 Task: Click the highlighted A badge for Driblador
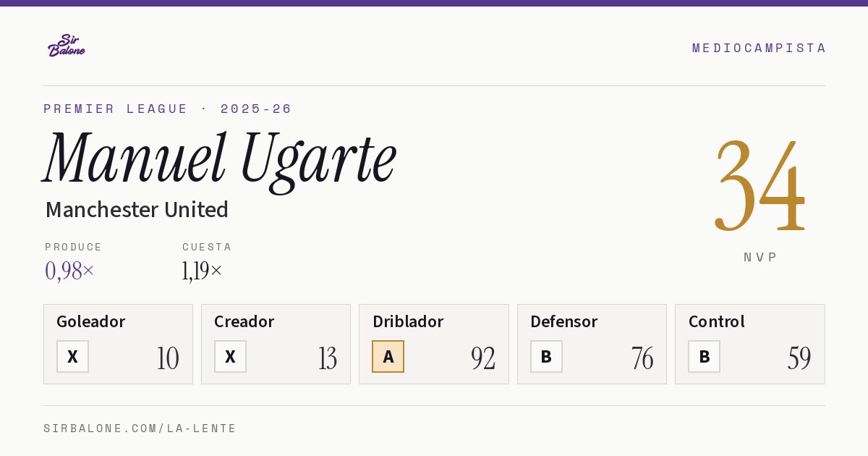[388, 356]
